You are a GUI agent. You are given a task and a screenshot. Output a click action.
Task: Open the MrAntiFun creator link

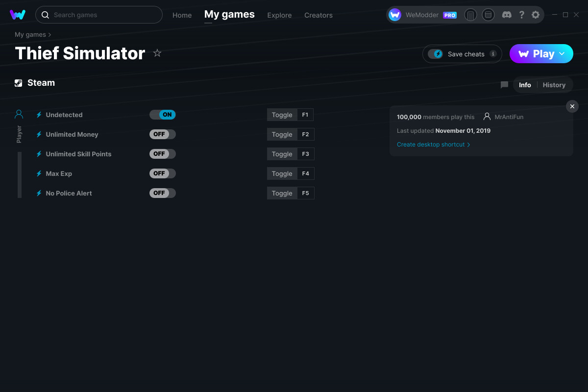click(x=509, y=117)
